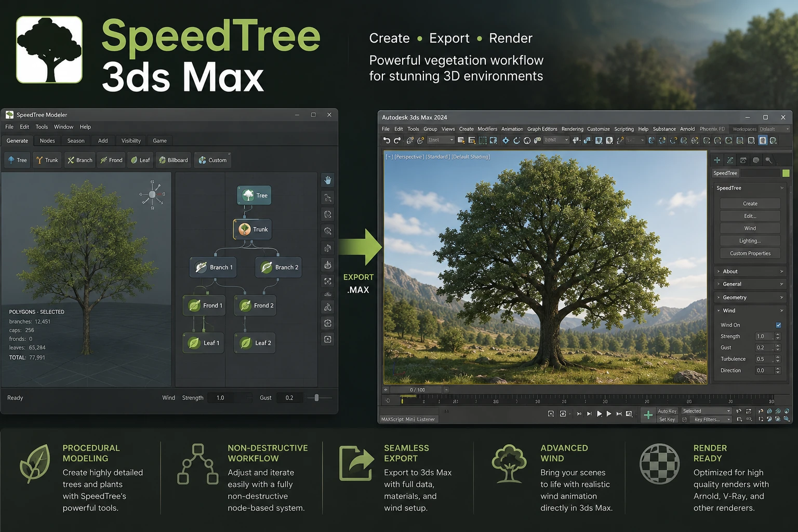Select the Frond generator button
798x532 pixels.
[x=111, y=160]
